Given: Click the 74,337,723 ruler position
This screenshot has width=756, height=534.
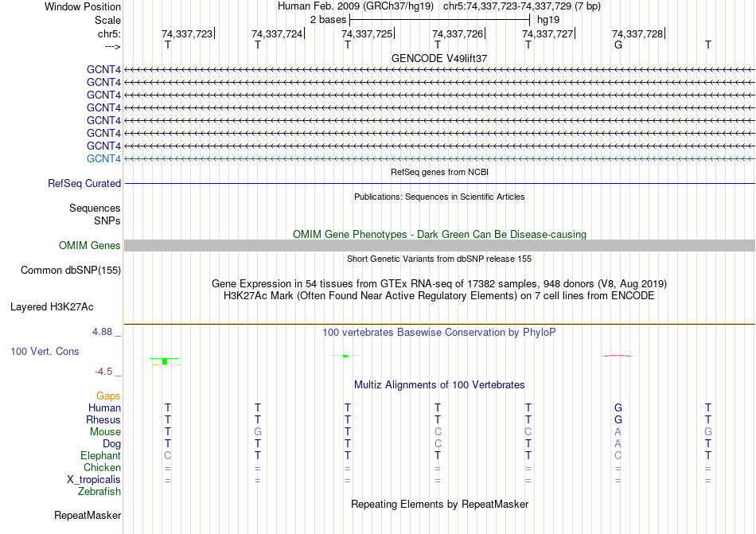Looking at the screenshot, I should 187,33.
